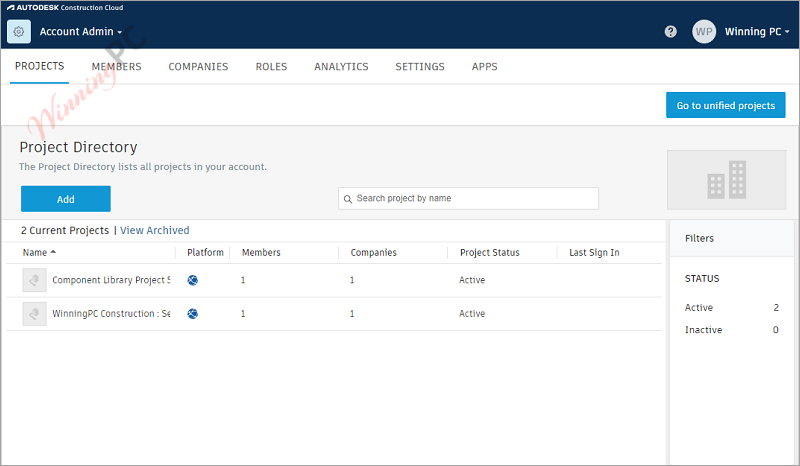Click the Active filter count 2
Screen dimensions: 800x466
point(776,308)
